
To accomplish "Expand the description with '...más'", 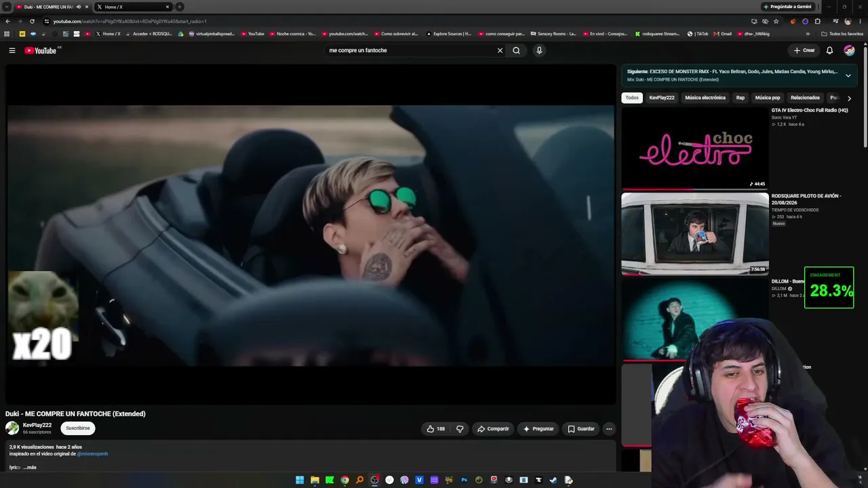I will tap(29, 467).
